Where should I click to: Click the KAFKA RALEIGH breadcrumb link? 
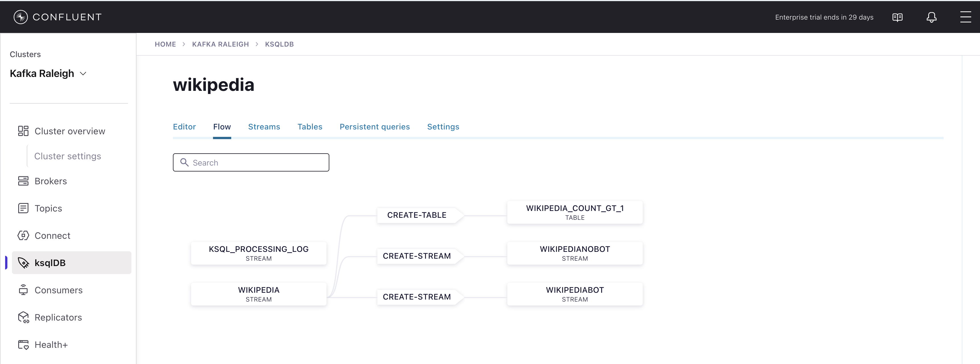pyautogui.click(x=220, y=44)
